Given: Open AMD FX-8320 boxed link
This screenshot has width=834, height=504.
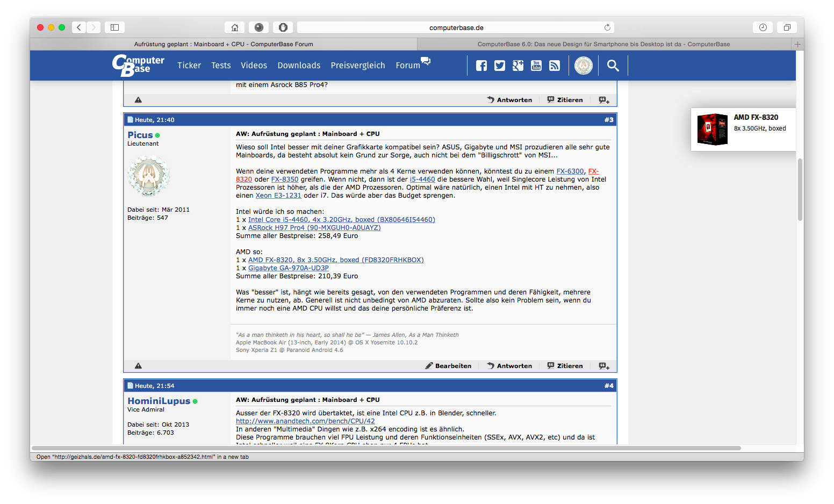Looking at the screenshot, I should (336, 260).
